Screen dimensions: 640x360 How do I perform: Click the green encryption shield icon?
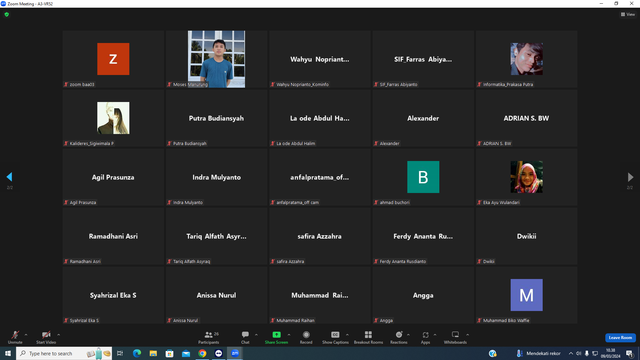(7, 14)
